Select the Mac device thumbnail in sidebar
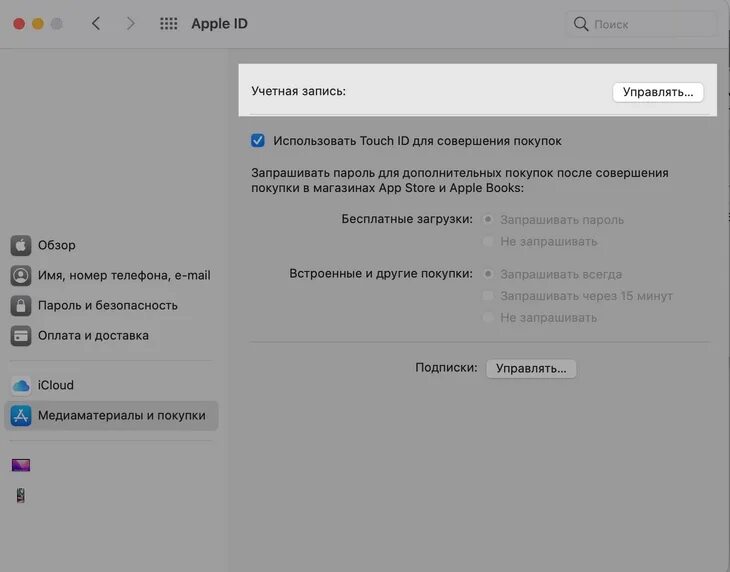Viewport: 730px width, 572px height. point(21,465)
